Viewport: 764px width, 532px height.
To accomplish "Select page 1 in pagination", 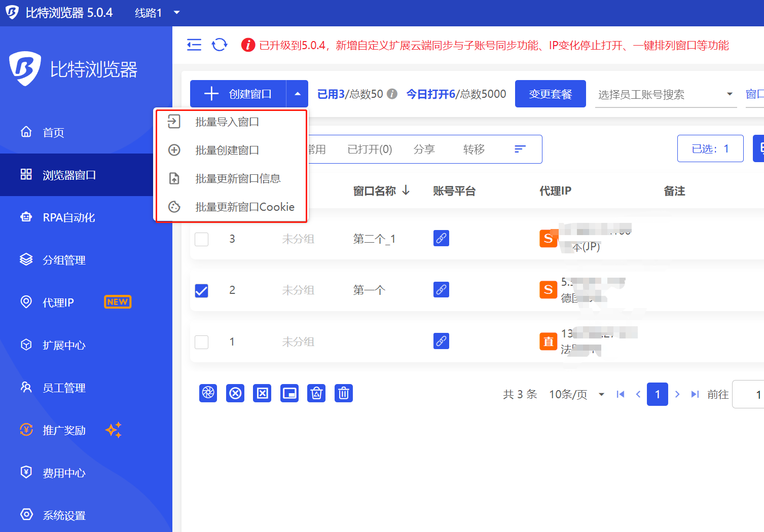I will (x=658, y=394).
